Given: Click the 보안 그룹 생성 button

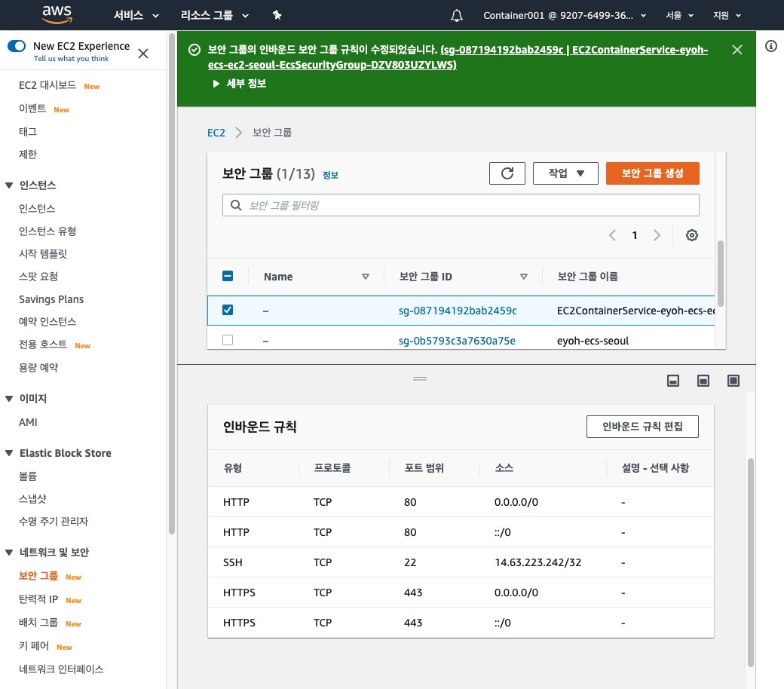Looking at the screenshot, I should (653, 173).
